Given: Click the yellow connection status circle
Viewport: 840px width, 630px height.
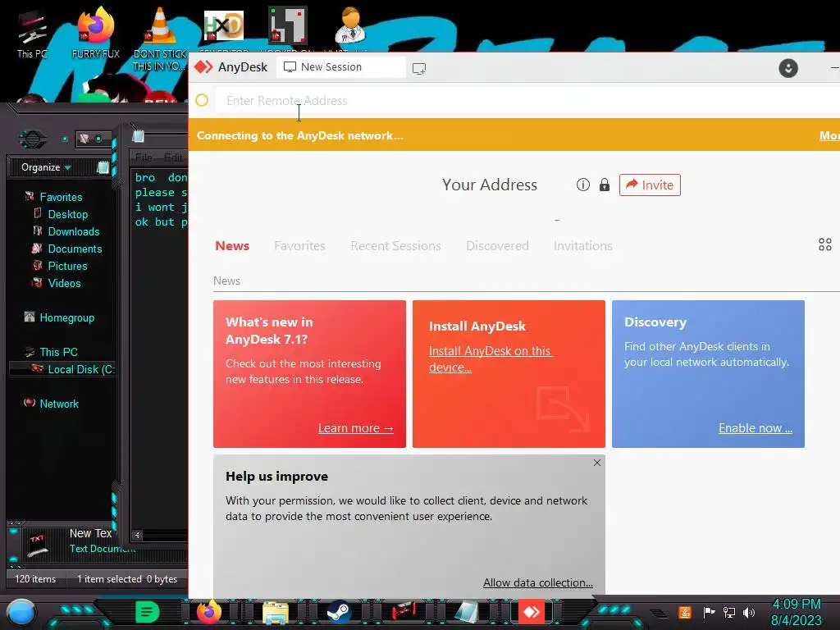Looking at the screenshot, I should [x=202, y=100].
